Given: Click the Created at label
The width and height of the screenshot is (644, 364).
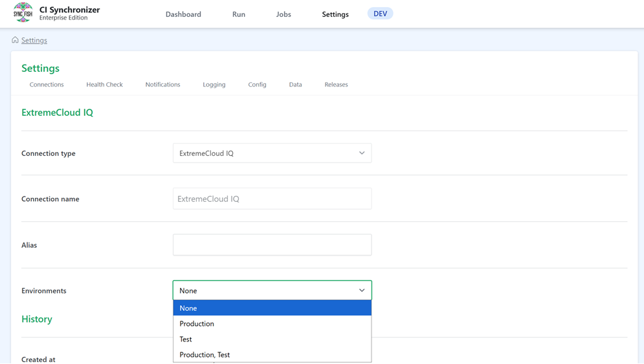Looking at the screenshot, I should tap(38, 359).
